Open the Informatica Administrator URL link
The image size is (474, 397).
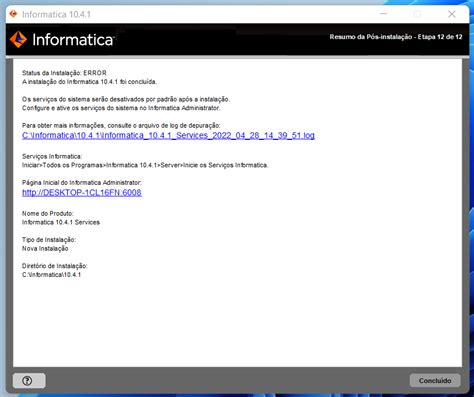click(82, 193)
